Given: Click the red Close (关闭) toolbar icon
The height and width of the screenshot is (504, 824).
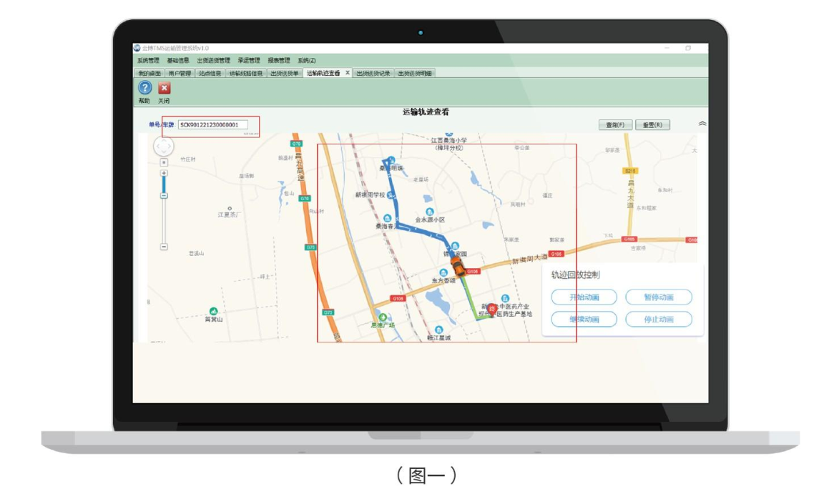Looking at the screenshot, I should (164, 88).
